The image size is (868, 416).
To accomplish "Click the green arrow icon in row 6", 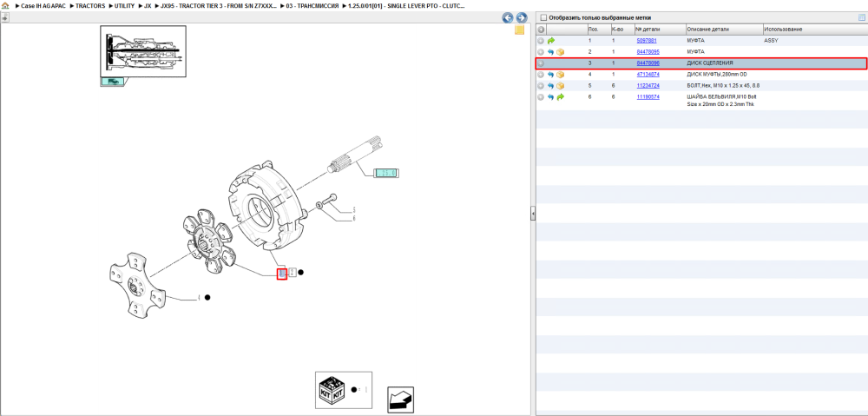I will tap(560, 97).
